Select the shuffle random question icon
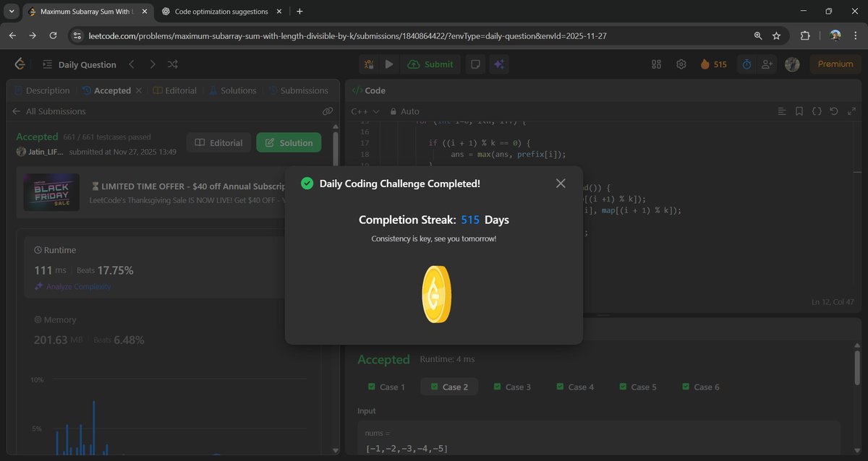 coord(173,64)
